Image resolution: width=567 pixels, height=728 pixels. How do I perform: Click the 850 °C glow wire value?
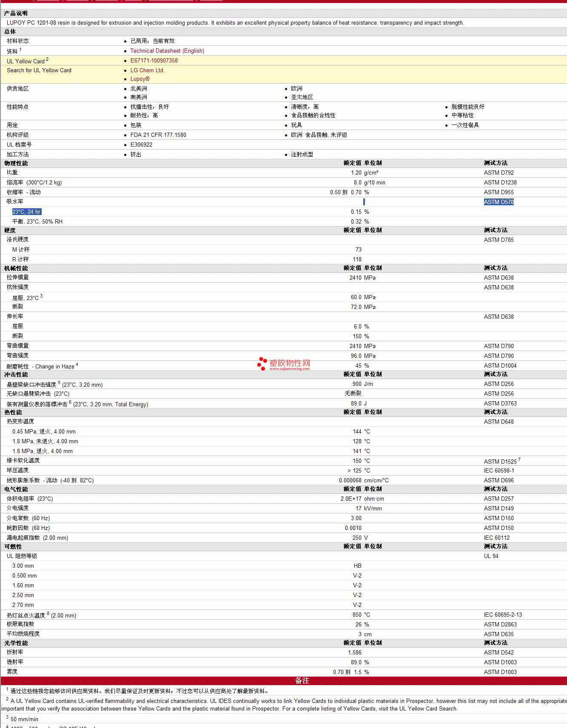pyautogui.click(x=361, y=615)
